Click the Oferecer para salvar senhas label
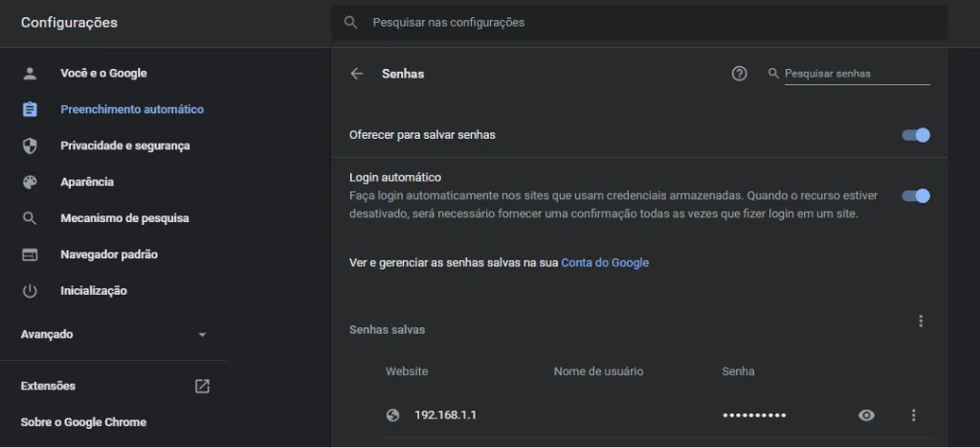Image resolution: width=980 pixels, height=447 pixels. 422,135
